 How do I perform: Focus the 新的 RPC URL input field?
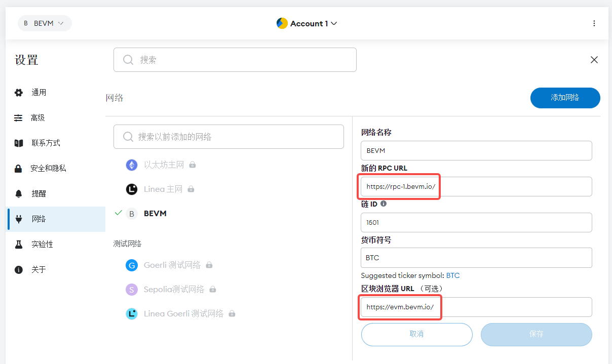(476, 186)
